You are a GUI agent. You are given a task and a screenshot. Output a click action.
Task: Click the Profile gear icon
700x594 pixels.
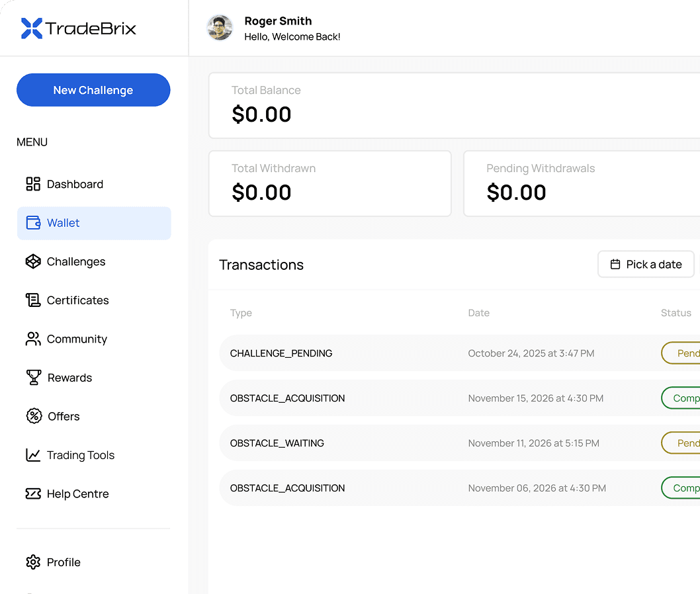(x=33, y=562)
